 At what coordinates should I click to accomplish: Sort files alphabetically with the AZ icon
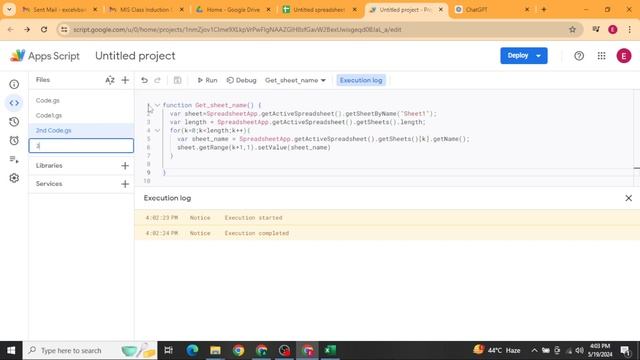coord(110,80)
